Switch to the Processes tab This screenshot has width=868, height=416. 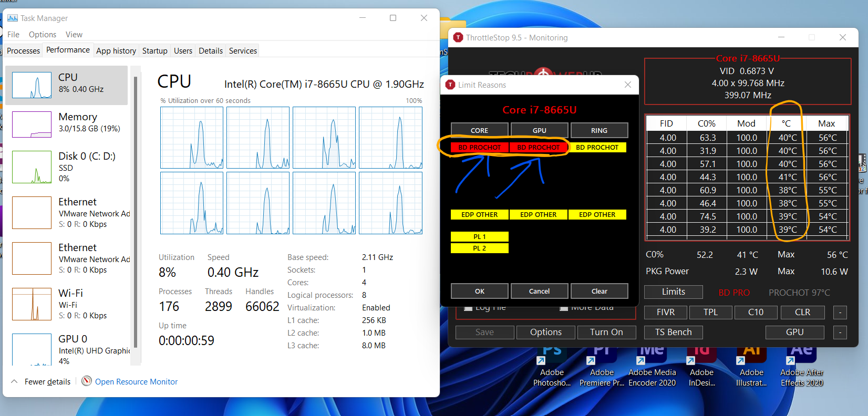coord(23,50)
